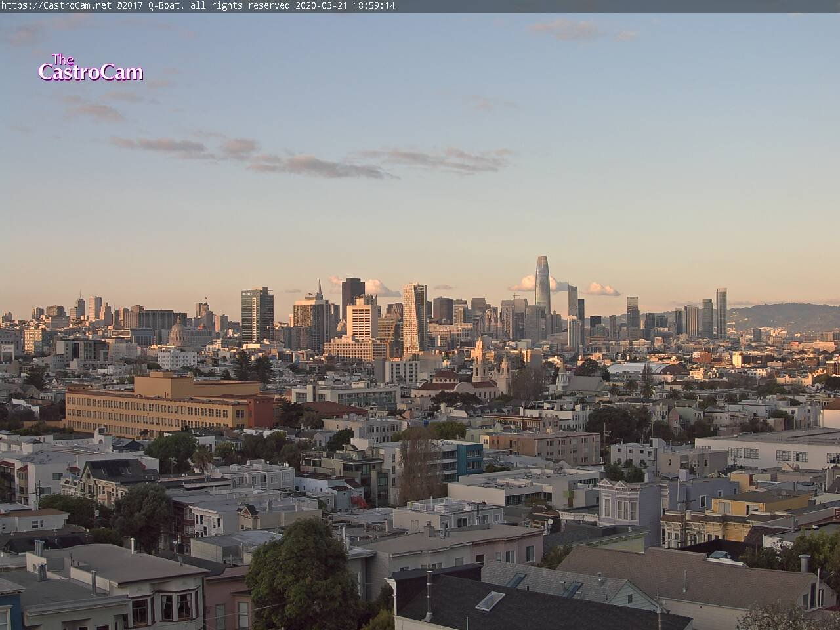The height and width of the screenshot is (630, 840).
Task: Click the skylight on the dark roof
Action: (490, 600)
